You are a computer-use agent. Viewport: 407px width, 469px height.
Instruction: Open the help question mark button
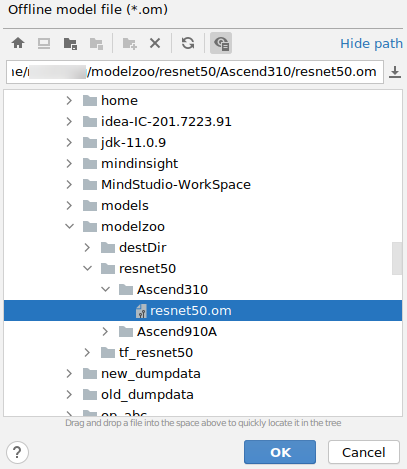coord(17,452)
